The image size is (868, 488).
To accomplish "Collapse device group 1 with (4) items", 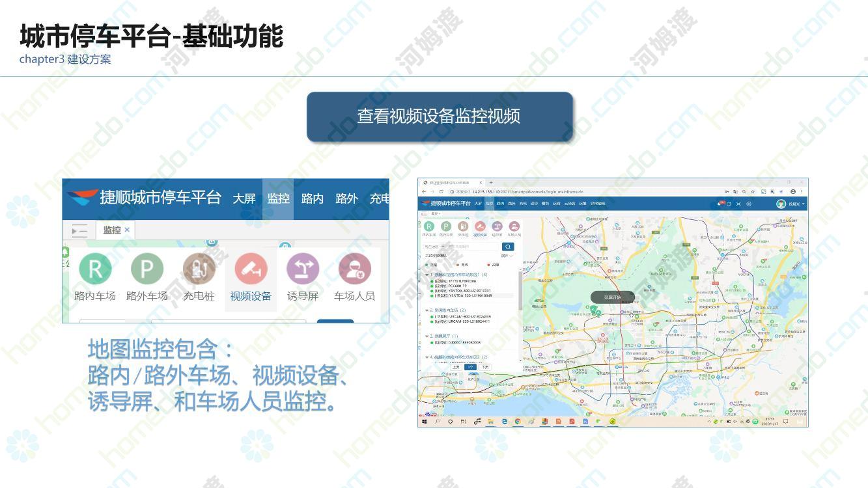I will tap(427, 275).
